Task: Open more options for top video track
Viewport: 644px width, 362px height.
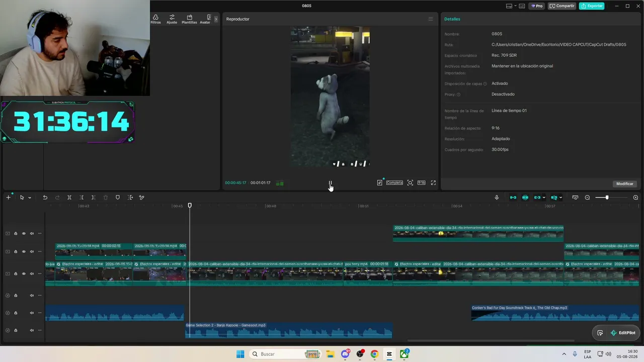Action: pyautogui.click(x=40, y=234)
